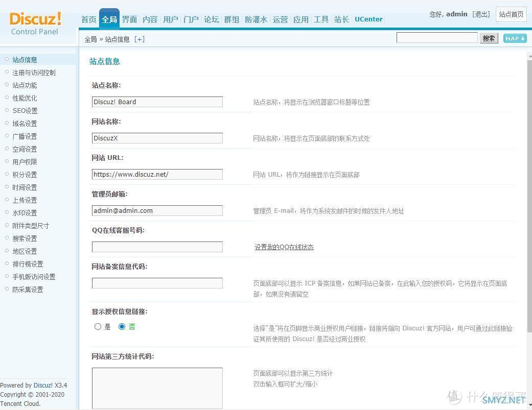Open the 运营 top menu
This screenshot has width=532, height=410.
(x=280, y=19)
